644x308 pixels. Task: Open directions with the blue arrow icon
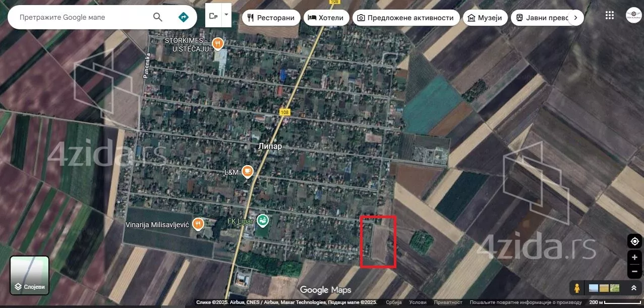tap(184, 17)
